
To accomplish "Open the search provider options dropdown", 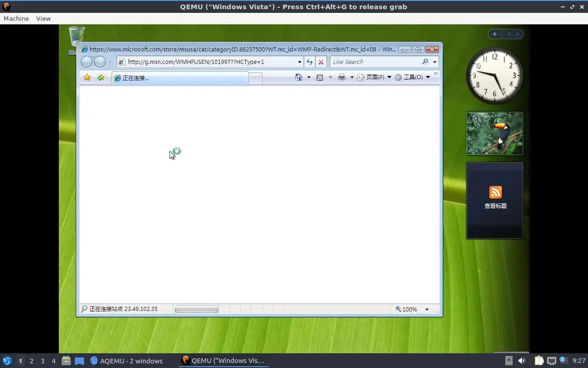I will coord(435,62).
